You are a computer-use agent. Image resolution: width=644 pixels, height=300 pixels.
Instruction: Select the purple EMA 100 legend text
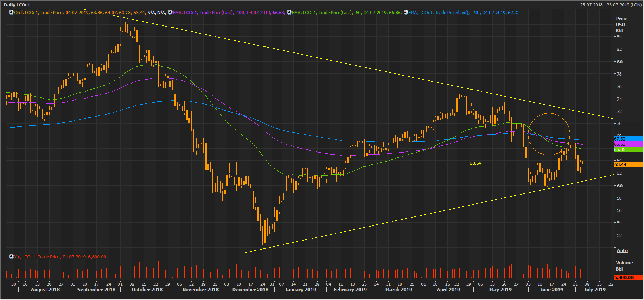229,13
